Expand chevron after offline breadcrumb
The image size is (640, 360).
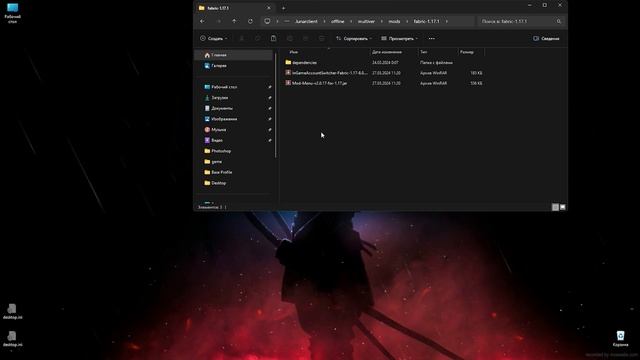click(x=351, y=21)
